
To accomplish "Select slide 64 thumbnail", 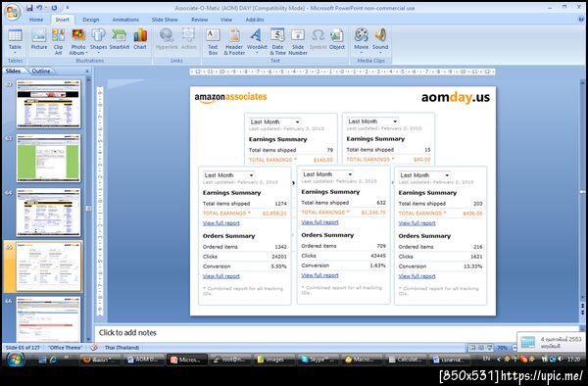I will (48, 213).
